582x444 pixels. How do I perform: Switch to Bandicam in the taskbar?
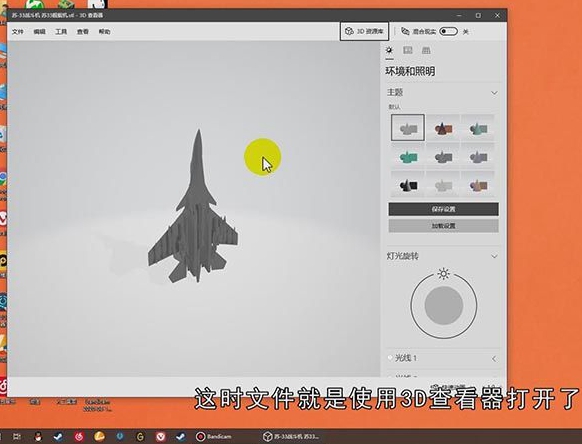pos(214,437)
